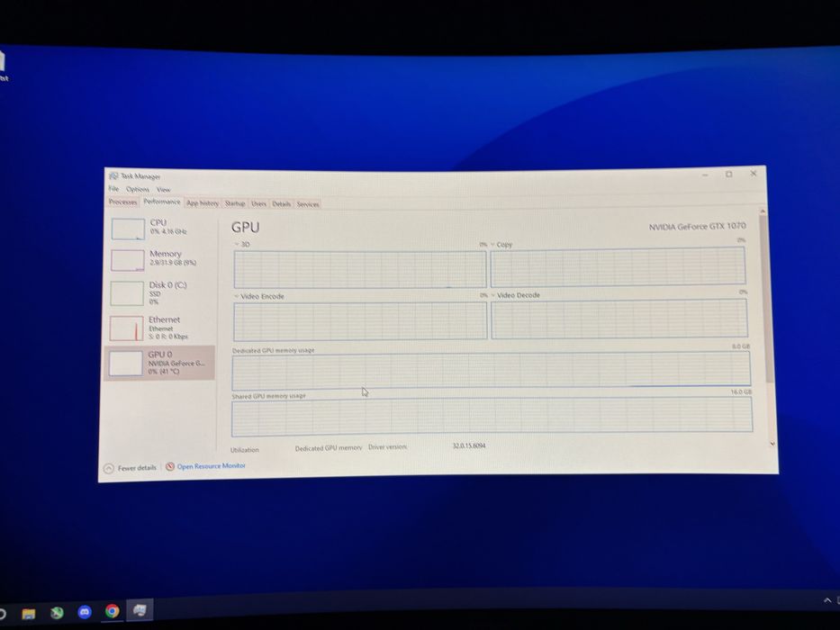Click the Open Resource Monitor gauge icon

(170, 466)
